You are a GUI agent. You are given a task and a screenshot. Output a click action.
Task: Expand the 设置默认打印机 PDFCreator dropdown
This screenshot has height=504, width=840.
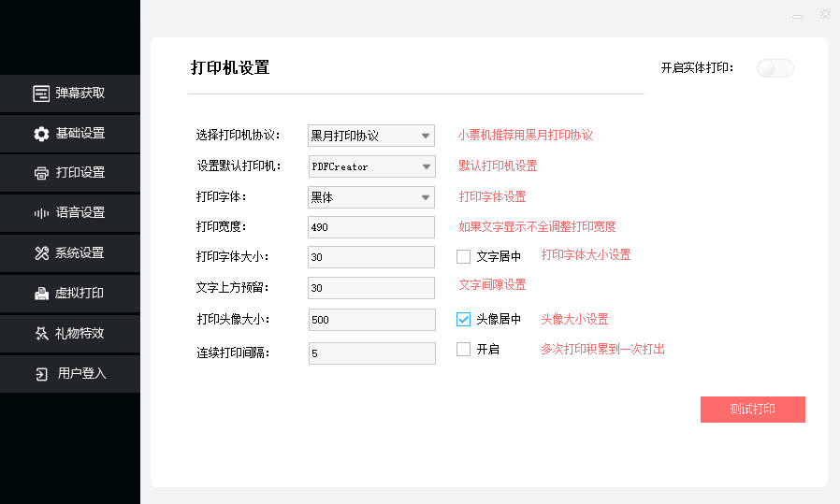[x=371, y=166]
